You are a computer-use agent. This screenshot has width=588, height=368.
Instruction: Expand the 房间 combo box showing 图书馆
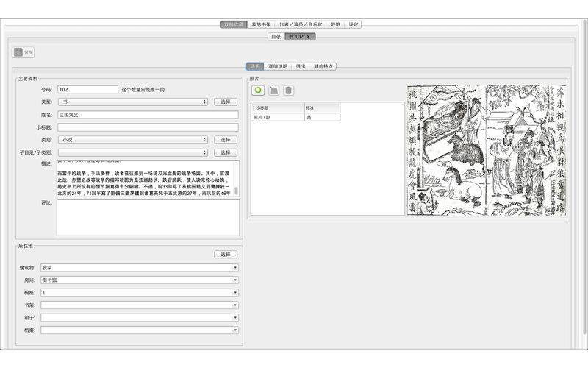[x=235, y=280]
